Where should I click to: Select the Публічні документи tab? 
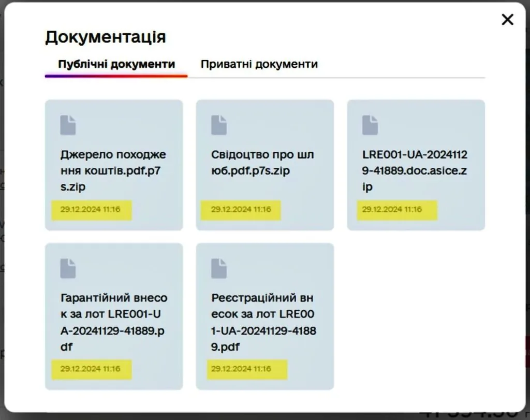[x=116, y=64]
